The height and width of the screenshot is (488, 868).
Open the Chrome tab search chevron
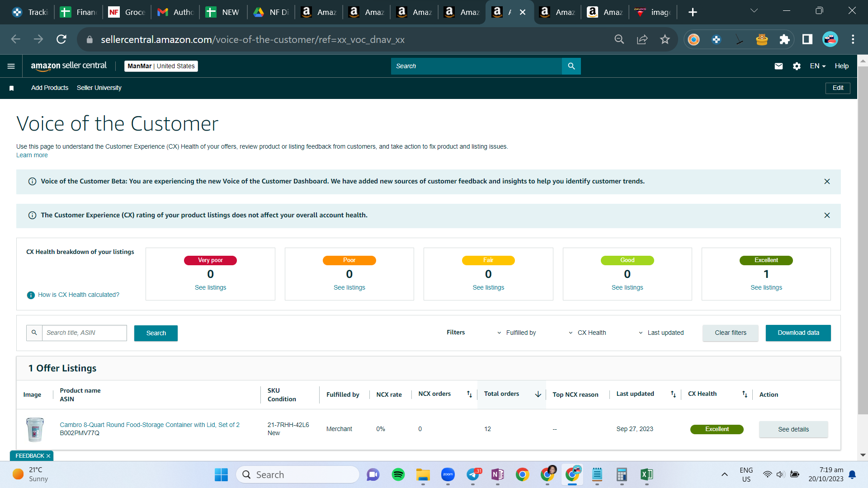(x=754, y=11)
